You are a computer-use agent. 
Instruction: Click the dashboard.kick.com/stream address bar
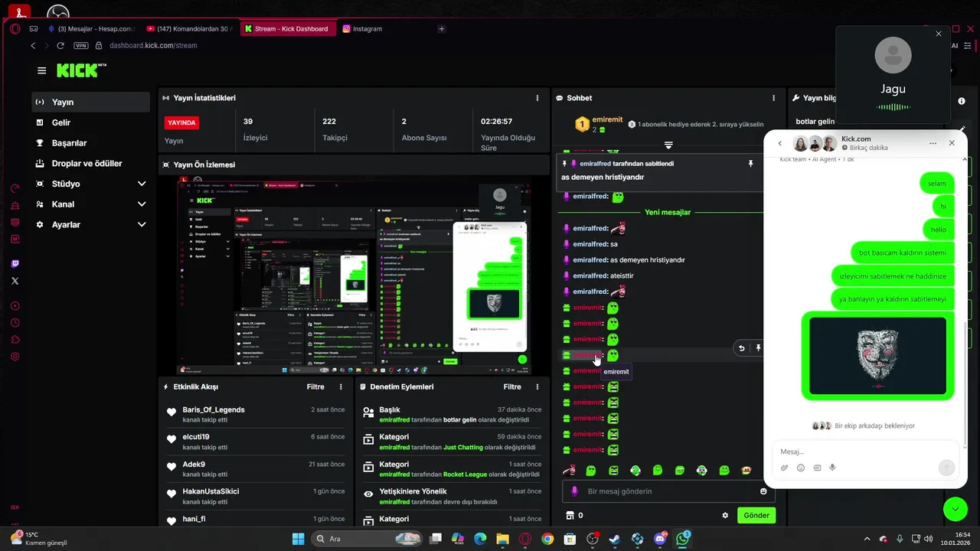[x=153, y=45]
